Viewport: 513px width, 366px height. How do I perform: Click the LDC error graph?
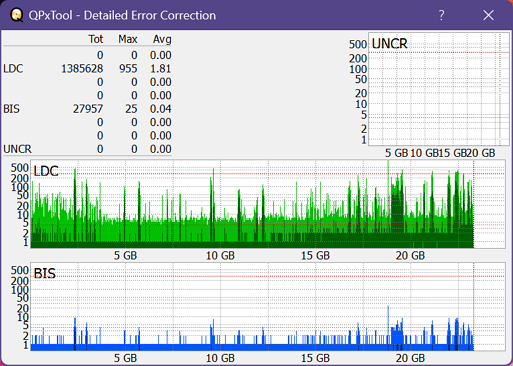[x=268, y=204]
